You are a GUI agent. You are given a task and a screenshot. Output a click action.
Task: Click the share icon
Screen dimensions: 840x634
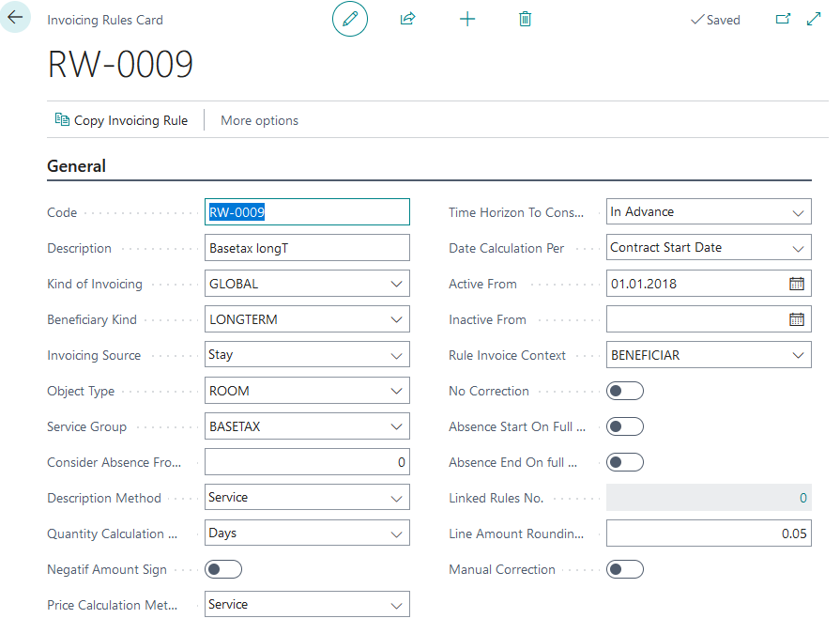click(x=407, y=20)
